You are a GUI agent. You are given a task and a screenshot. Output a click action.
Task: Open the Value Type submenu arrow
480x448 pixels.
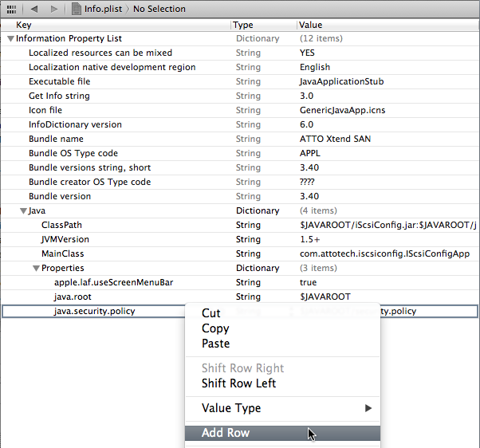tap(368, 408)
